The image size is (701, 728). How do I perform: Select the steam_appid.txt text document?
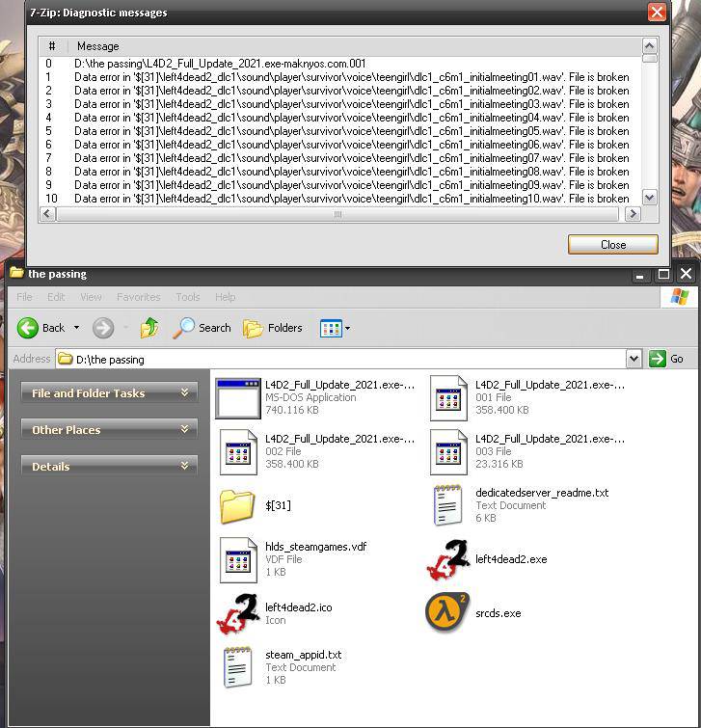[238, 667]
